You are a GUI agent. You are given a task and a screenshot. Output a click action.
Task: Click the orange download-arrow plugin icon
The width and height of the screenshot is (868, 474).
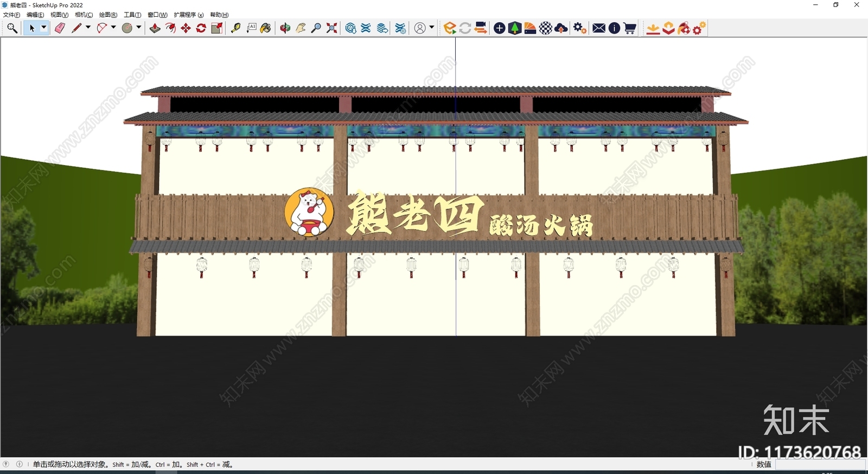[x=653, y=28]
